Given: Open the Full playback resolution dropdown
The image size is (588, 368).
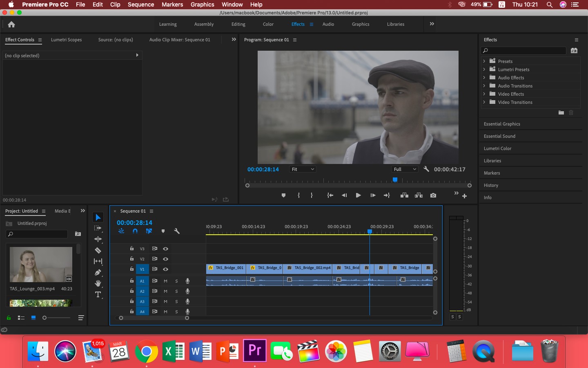Looking at the screenshot, I should (x=405, y=169).
